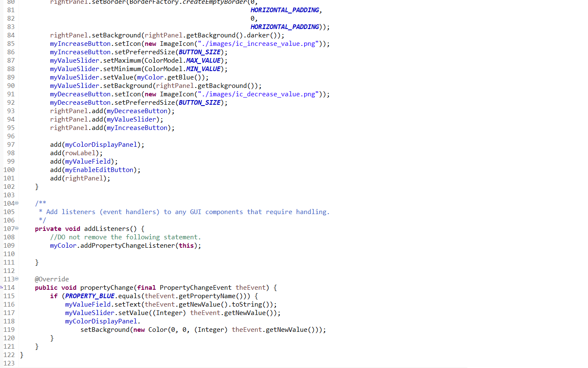Image resolution: width=588 pixels, height=368 pixels.
Task: Click myValueSlider on line 94
Action: (131, 119)
